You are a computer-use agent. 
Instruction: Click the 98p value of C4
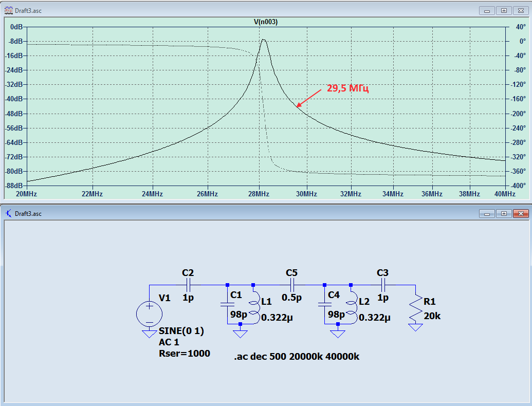coord(336,315)
